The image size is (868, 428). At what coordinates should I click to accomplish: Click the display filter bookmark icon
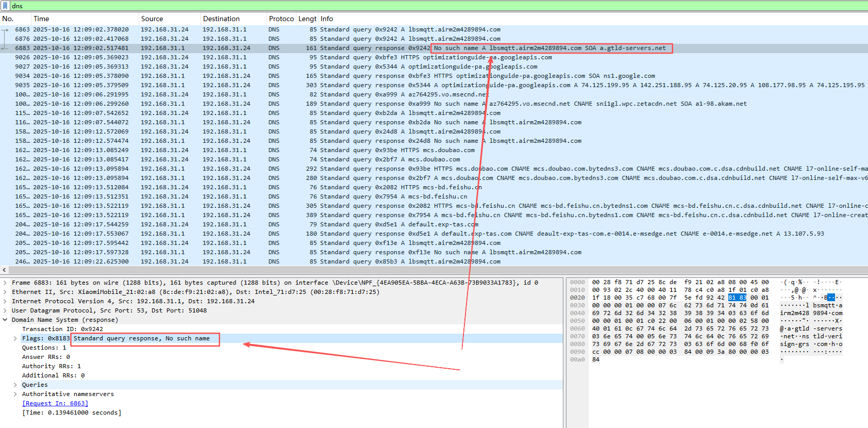tap(6, 6)
